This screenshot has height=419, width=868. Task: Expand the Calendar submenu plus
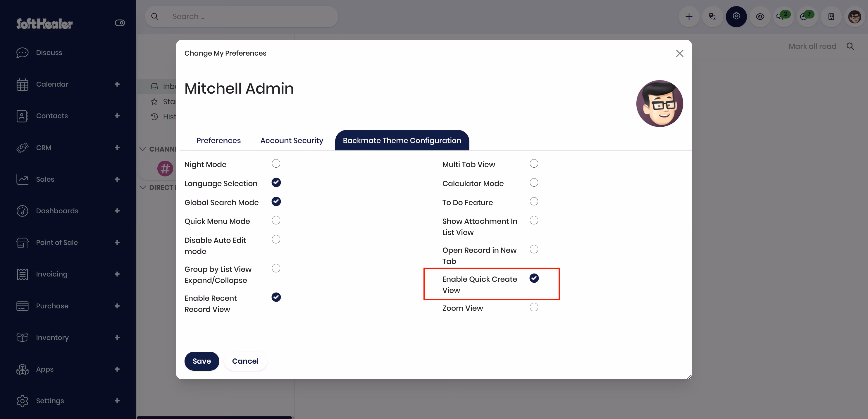pos(117,84)
